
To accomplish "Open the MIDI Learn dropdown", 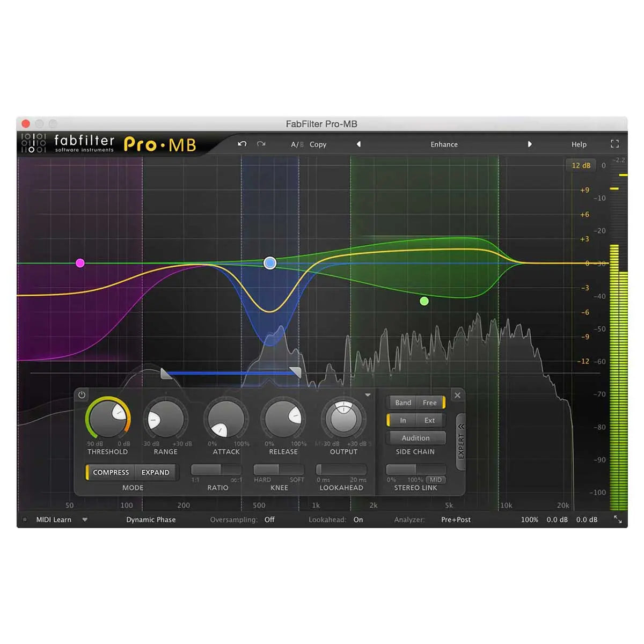I will 85,519.
